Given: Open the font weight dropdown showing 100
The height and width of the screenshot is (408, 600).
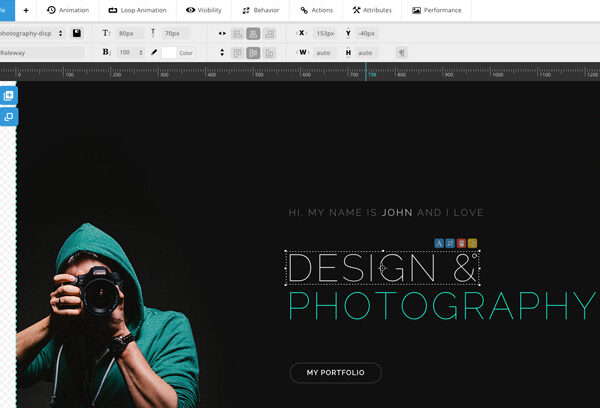Looking at the screenshot, I should (x=129, y=52).
